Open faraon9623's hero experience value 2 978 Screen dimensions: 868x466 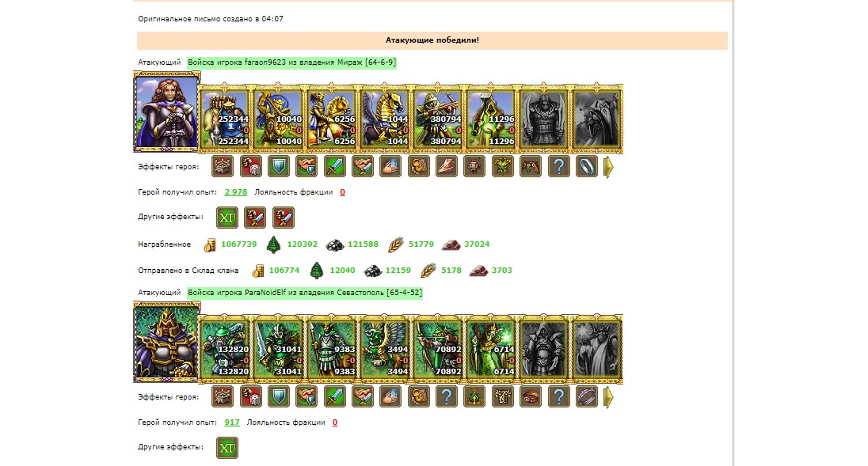[x=236, y=191]
